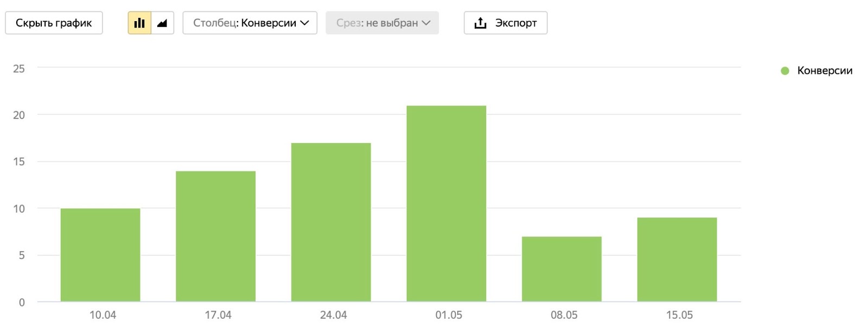Open the «Срез: не выбран» slice dropdown
This screenshot has width=868, height=334.
(x=382, y=23)
